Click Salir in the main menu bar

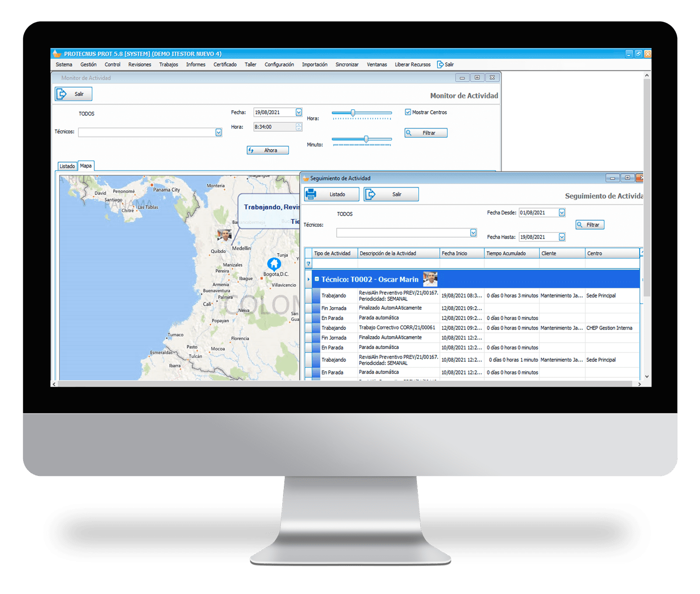tap(446, 64)
